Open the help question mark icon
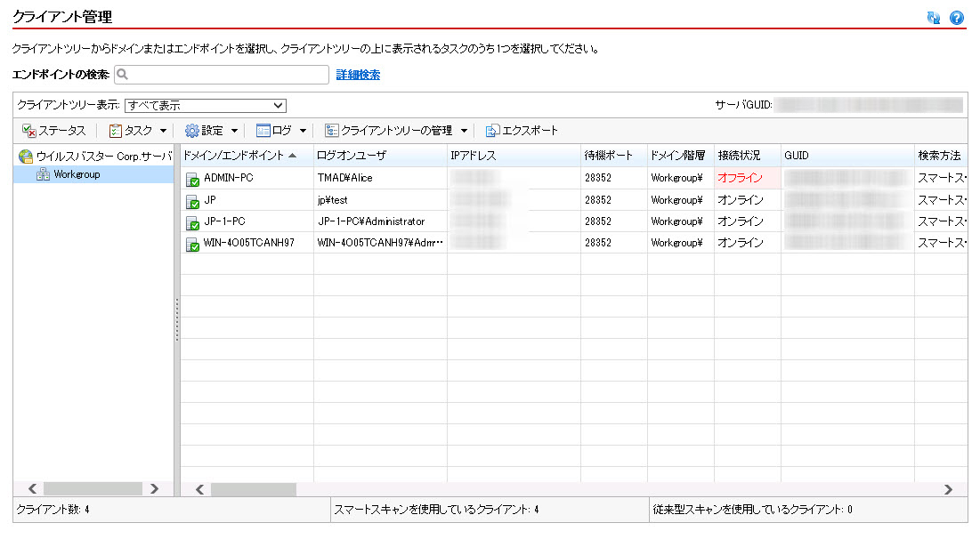Screen dimensions: 980x539 click(x=957, y=18)
